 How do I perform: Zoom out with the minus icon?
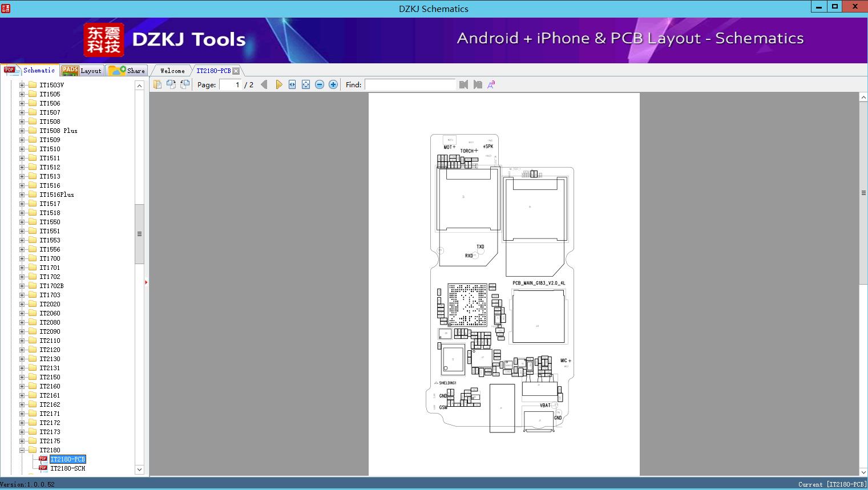pyautogui.click(x=320, y=84)
